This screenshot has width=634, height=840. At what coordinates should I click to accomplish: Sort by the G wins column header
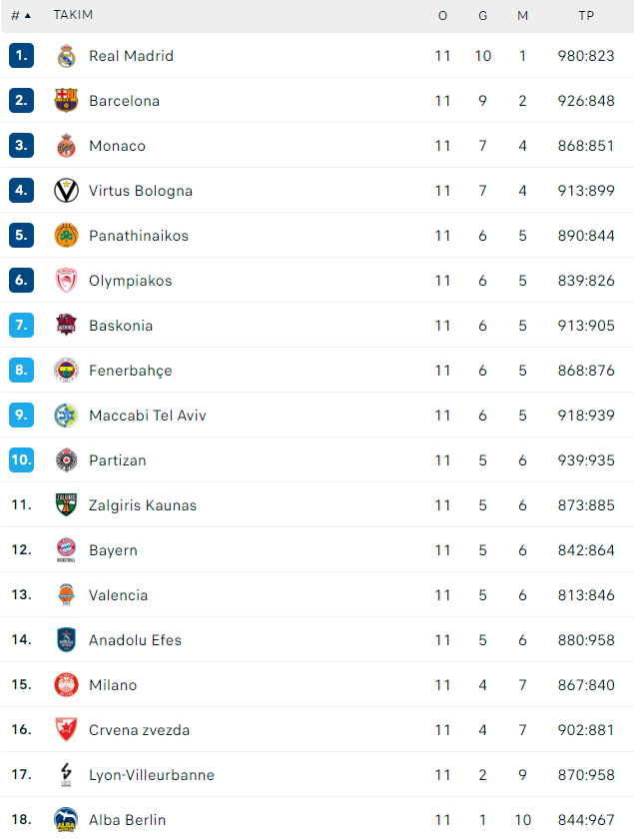483,16
